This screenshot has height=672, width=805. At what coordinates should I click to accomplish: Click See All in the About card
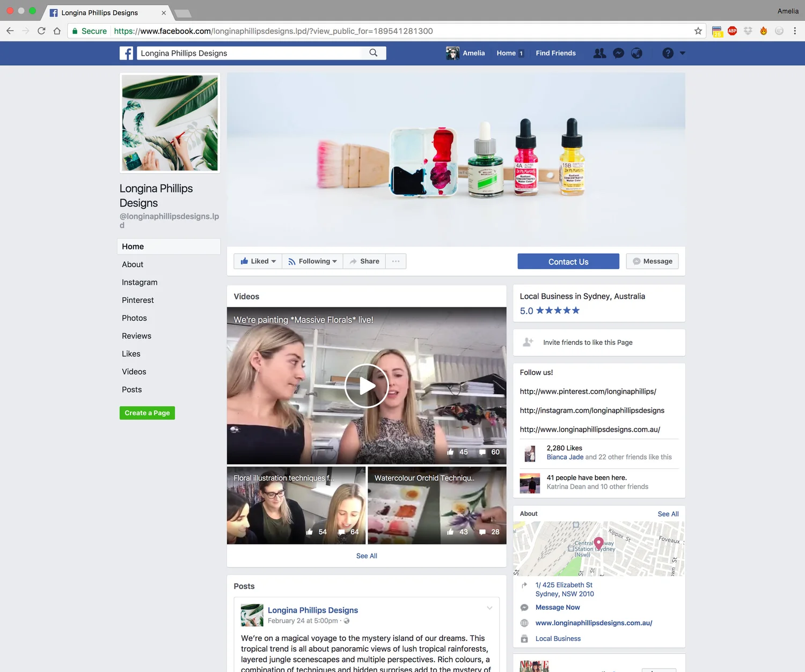pos(668,514)
